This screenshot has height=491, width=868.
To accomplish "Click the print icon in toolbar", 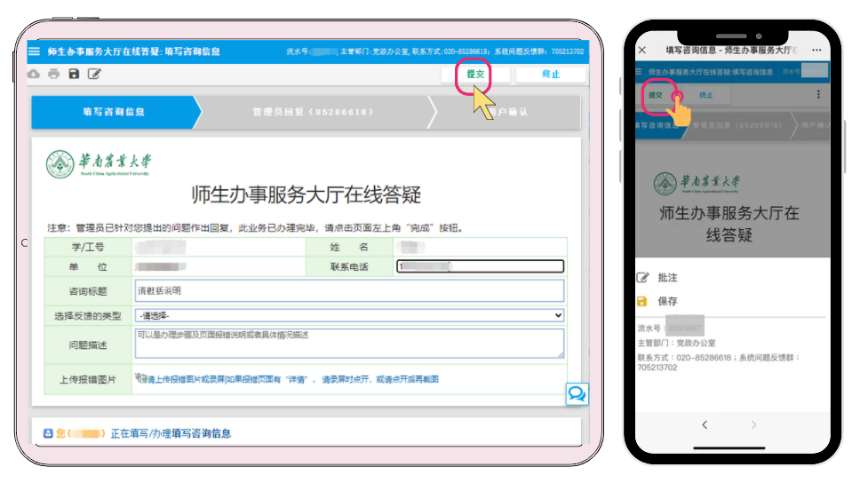I will click(x=53, y=75).
